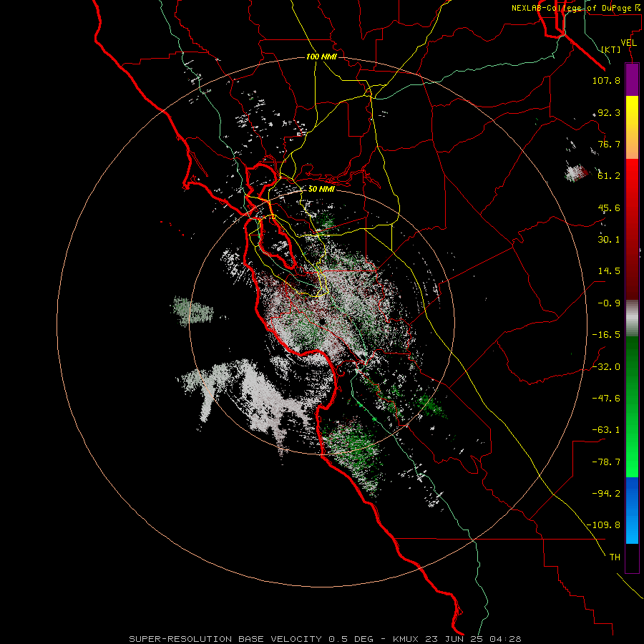Screen dimensions: 644x644
Task: Click the purple segment of the velocity color bar
Action: (632, 80)
